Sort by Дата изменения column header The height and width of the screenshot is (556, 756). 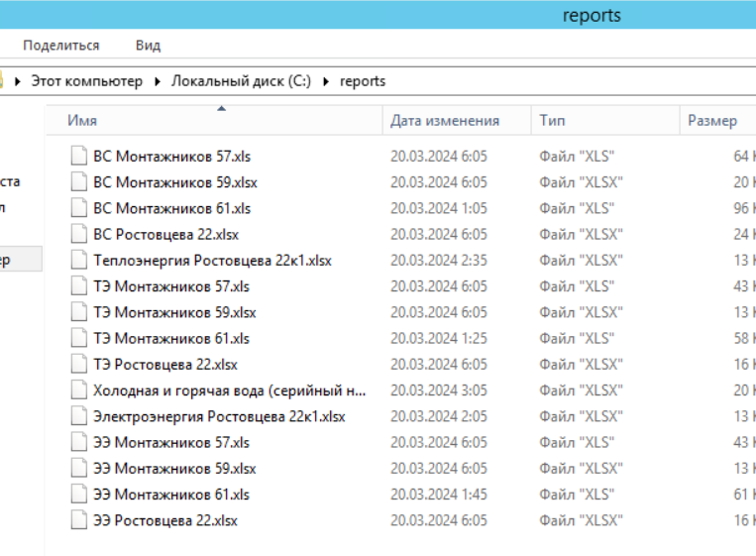[x=445, y=121]
